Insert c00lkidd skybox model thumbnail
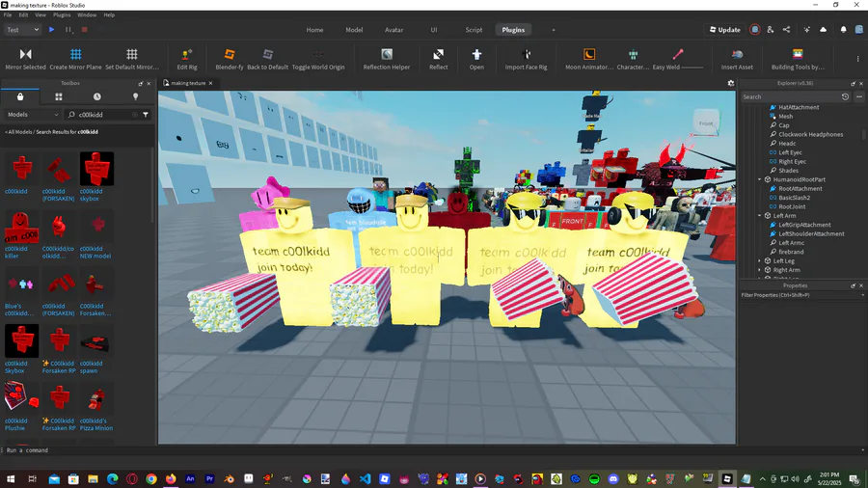This screenshot has width=868, height=488. [96, 169]
